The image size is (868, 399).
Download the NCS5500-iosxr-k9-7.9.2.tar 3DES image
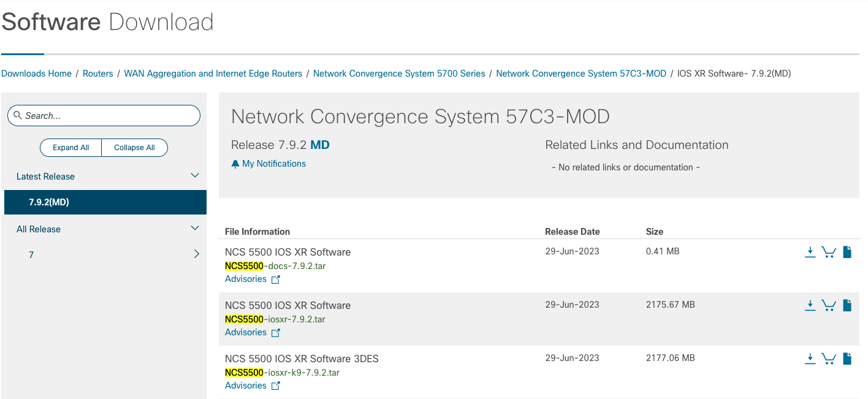click(810, 358)
